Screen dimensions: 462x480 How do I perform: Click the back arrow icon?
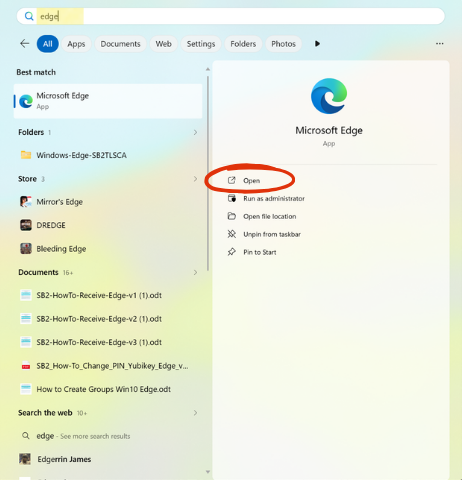click(x=25, y=44)
